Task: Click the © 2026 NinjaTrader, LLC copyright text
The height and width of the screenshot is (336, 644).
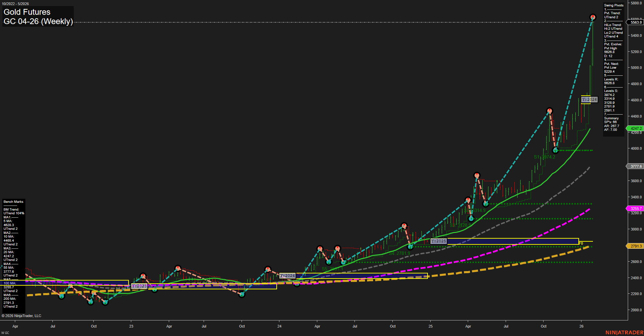Action: tap(22, 315)
